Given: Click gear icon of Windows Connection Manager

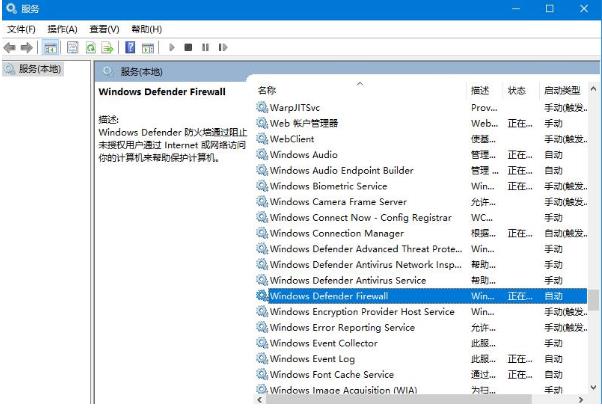Looking at the screenshot, I should point(262,233).
